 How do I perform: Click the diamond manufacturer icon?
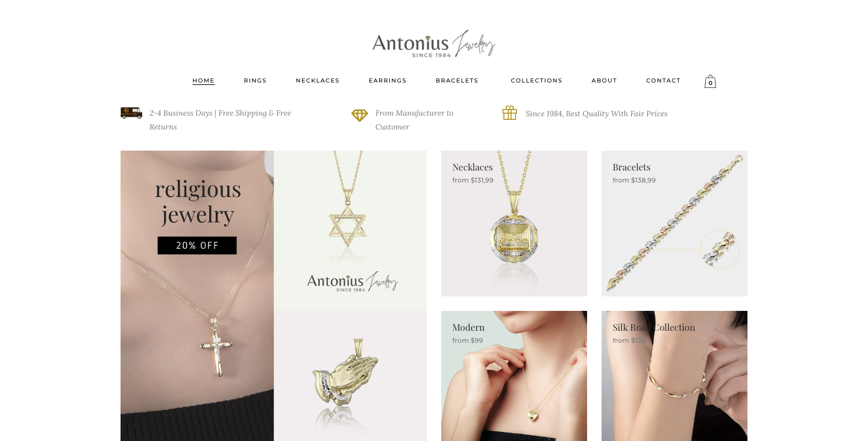[360, 115]
